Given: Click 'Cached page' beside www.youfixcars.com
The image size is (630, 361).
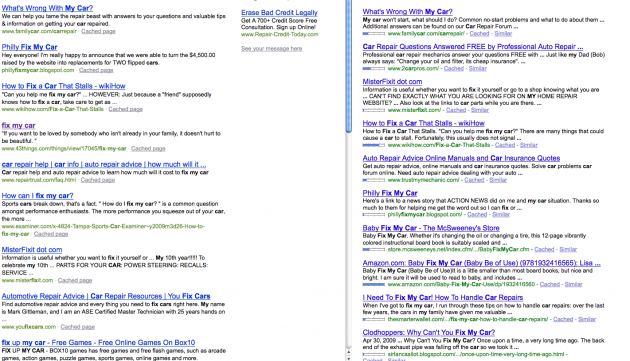Looking at the screenshot, I should tap(78, 327).
